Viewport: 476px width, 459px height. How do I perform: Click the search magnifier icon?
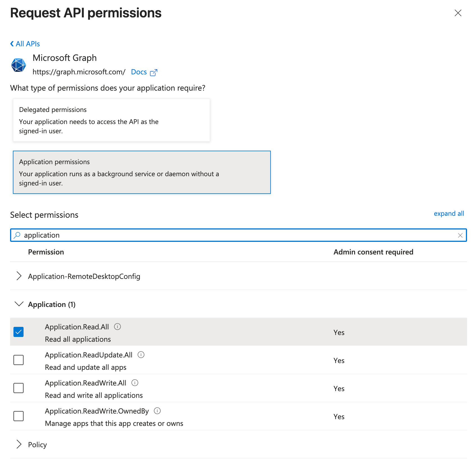point(17,235)
